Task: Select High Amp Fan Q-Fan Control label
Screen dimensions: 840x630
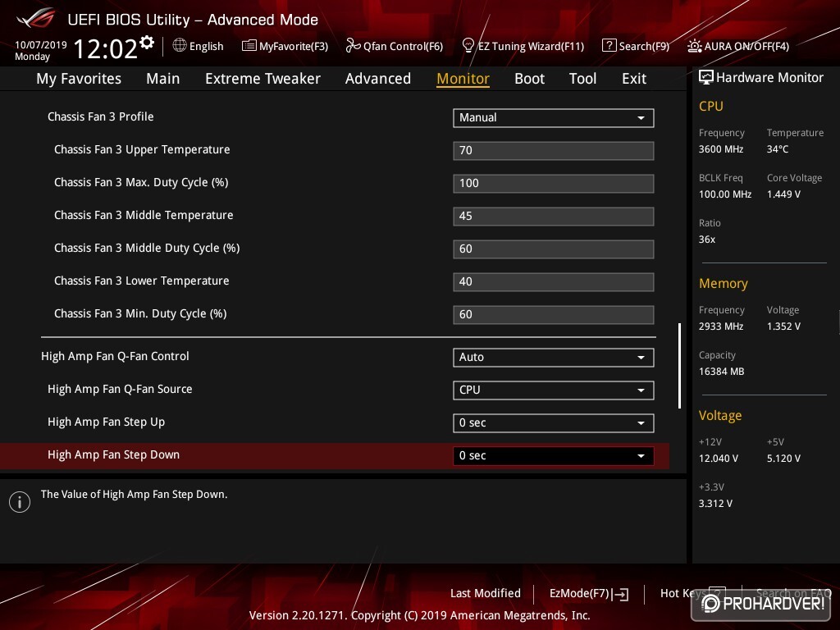Action: [x=115, y=356]
